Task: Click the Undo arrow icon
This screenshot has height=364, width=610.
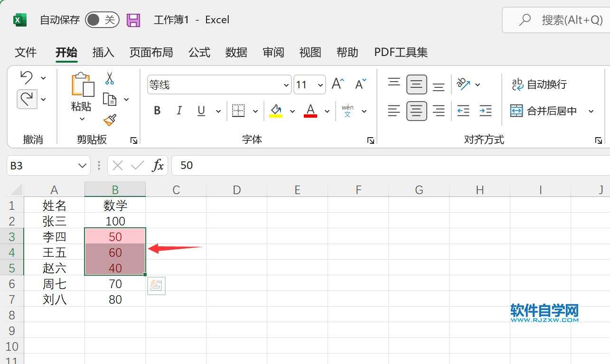Action: pyautogui.click(x=27, y=77)
